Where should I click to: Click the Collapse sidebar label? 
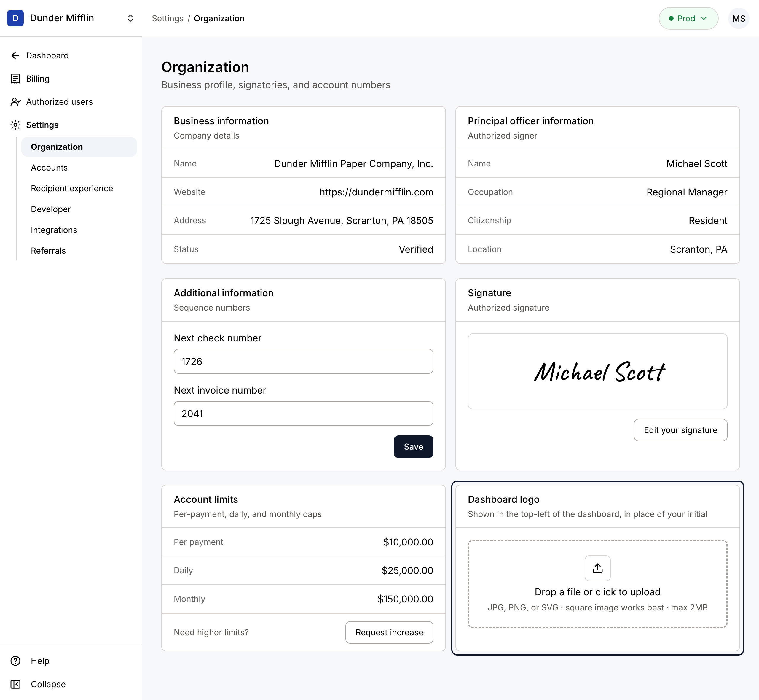coord(48,684)
